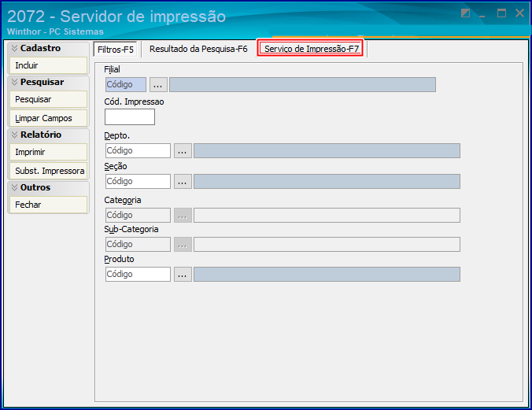
Task: Click the Seção Código input field
Action: pos(138,181)
